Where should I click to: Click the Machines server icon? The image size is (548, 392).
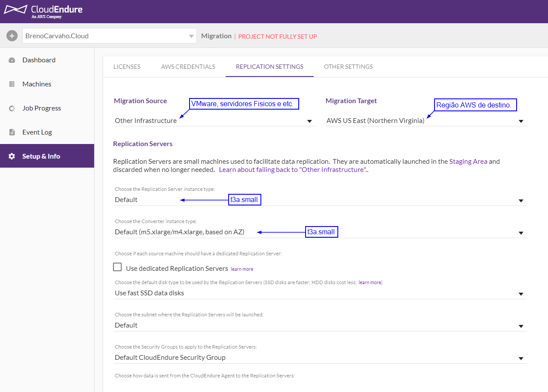tap(12, 84)
